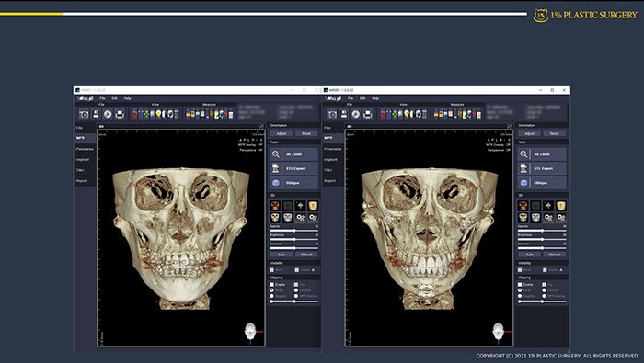644x363 pixels.
Task: Click Clipping position slider in right window
Action: [542, 301]
